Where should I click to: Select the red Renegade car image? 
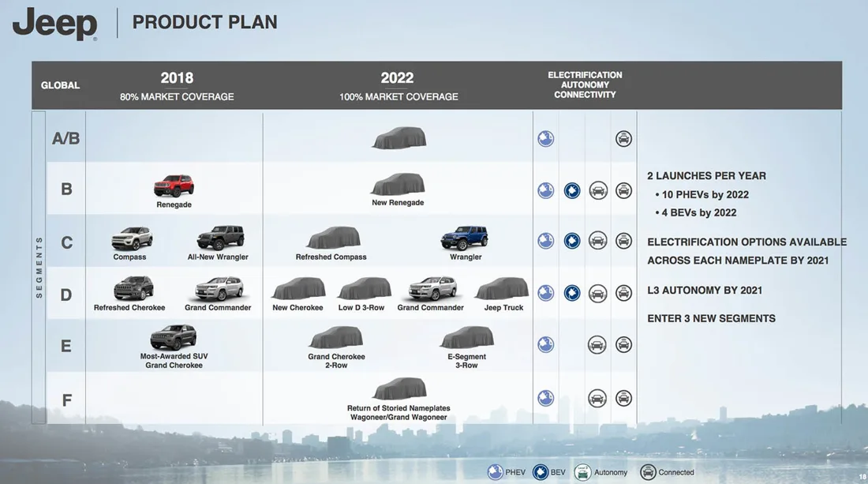click(x=174, y=186)
